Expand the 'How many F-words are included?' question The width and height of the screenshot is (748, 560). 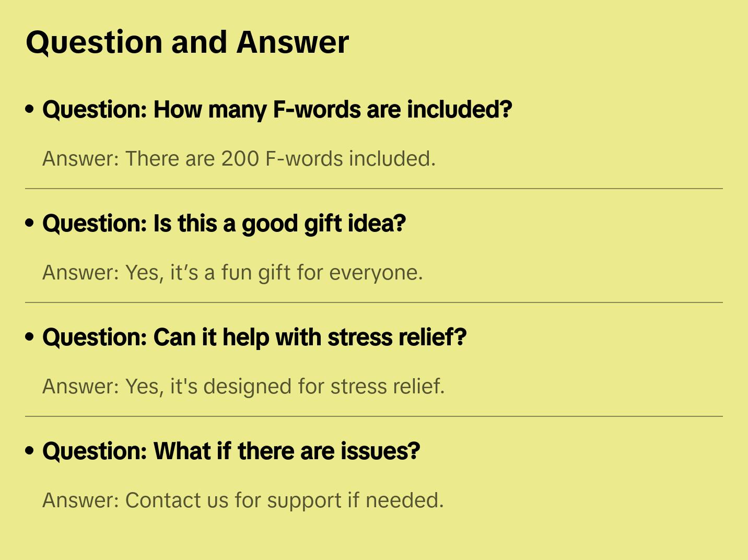point(277,110)
